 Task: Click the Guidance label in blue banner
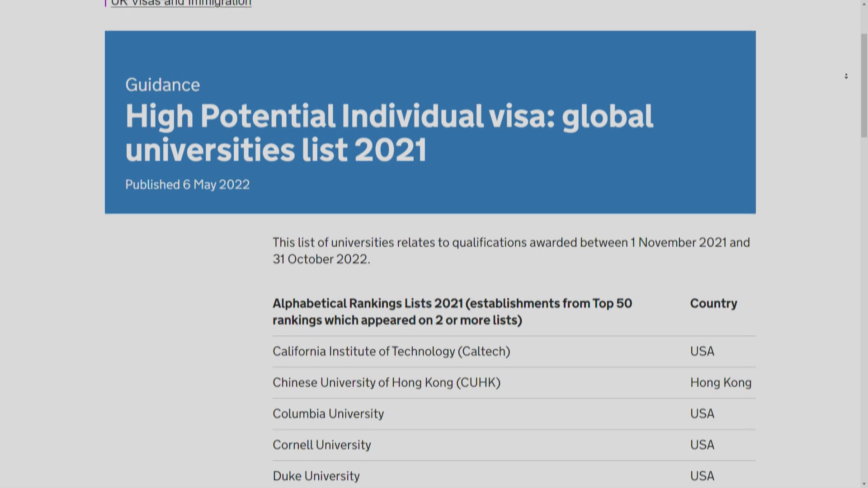point(162,84)
